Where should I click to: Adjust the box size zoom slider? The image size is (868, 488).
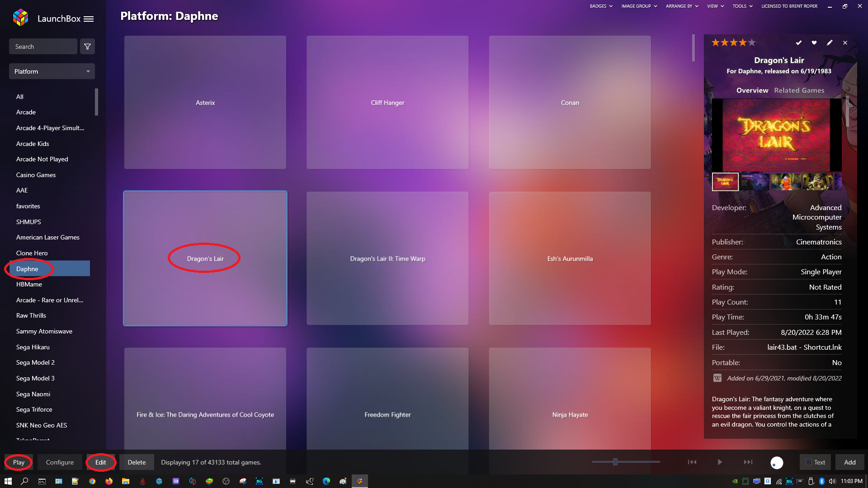click(x=615, y=462)
